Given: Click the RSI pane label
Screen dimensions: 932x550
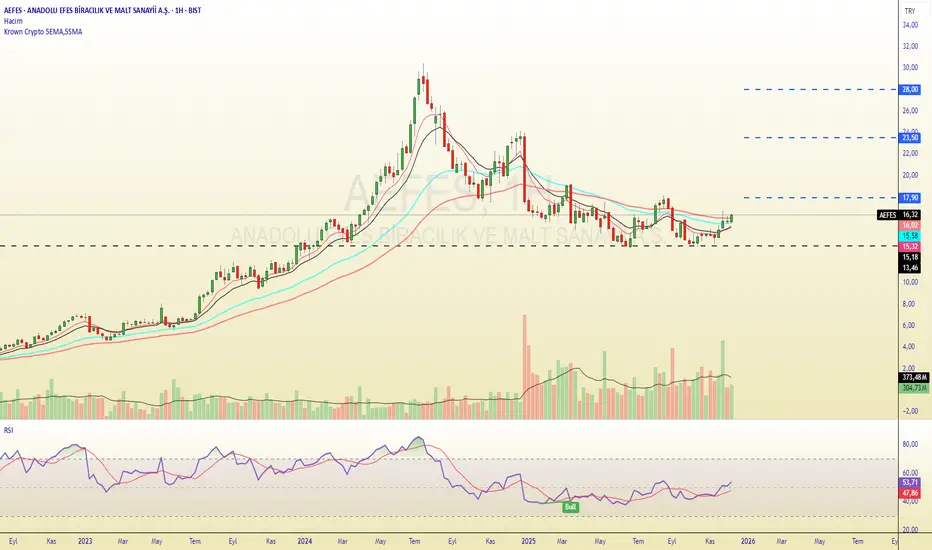Looking at the screenshot, I should (8, 430).
